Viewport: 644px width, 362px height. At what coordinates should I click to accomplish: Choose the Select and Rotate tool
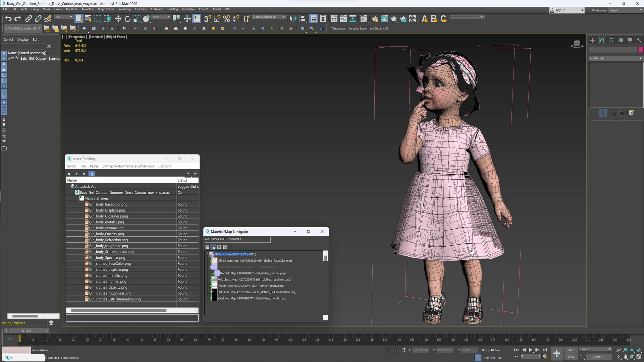[127, 19]
